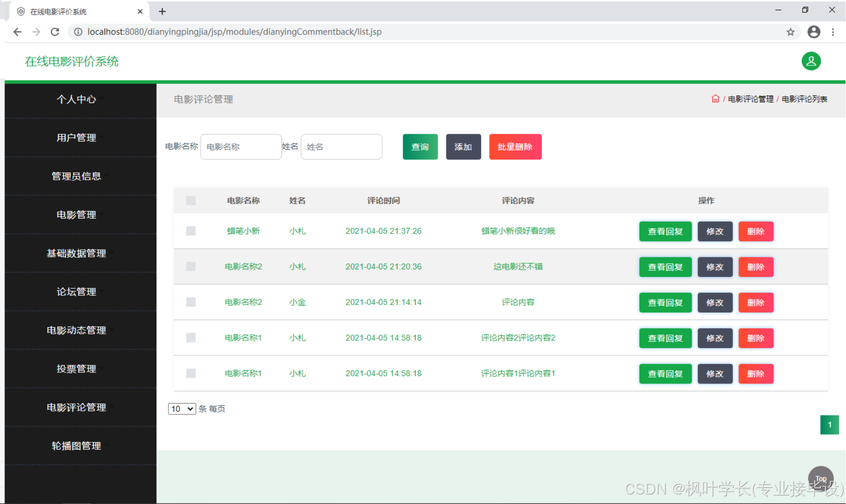
Task: Edit the 评论内容1评论内容1 row
Action: click(715, 374)
